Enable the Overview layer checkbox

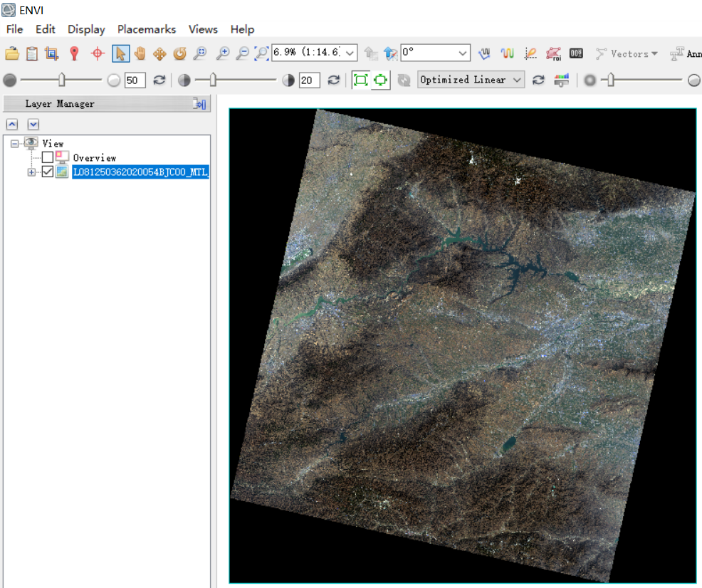(x=48, y=157)
